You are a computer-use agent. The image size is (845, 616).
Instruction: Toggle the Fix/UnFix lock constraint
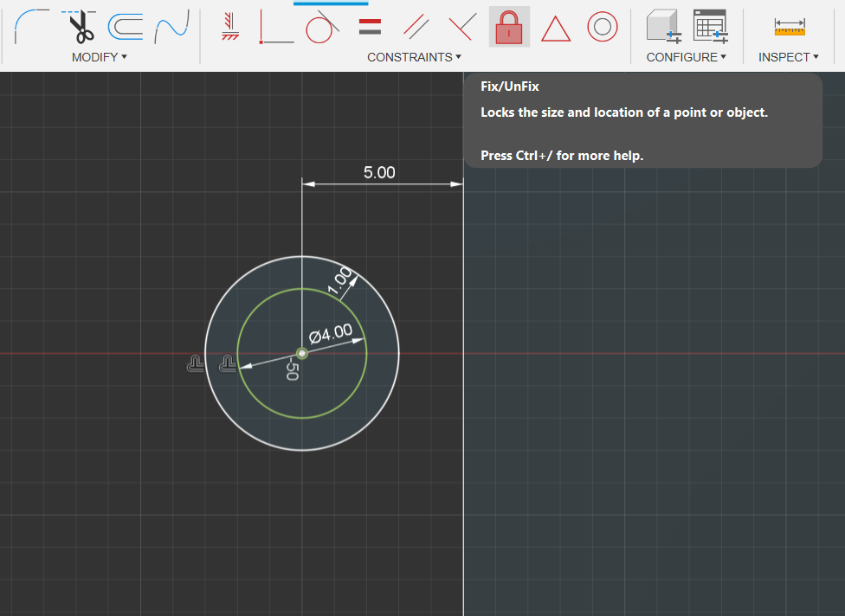coord(509,27)
